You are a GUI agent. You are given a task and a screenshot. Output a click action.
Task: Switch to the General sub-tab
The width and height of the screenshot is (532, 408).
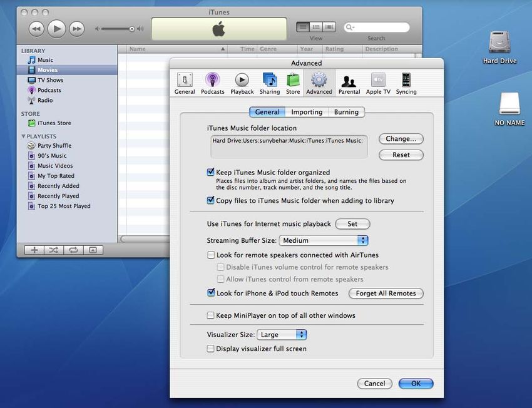click(267, 112)
